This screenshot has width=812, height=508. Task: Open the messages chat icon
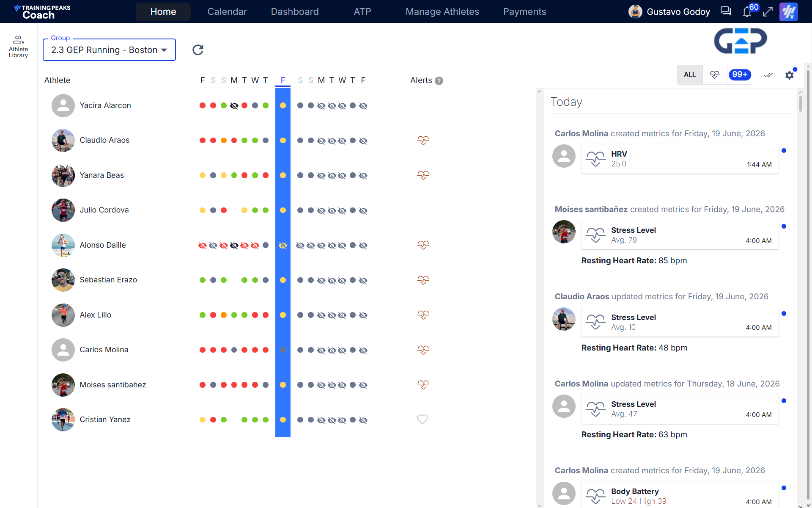pos(726,11)
